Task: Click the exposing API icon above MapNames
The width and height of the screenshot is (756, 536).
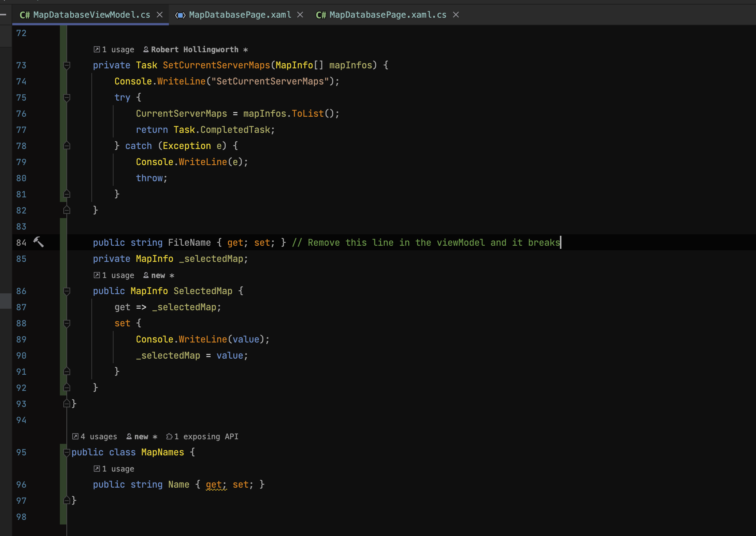Action: coord(169,436)
